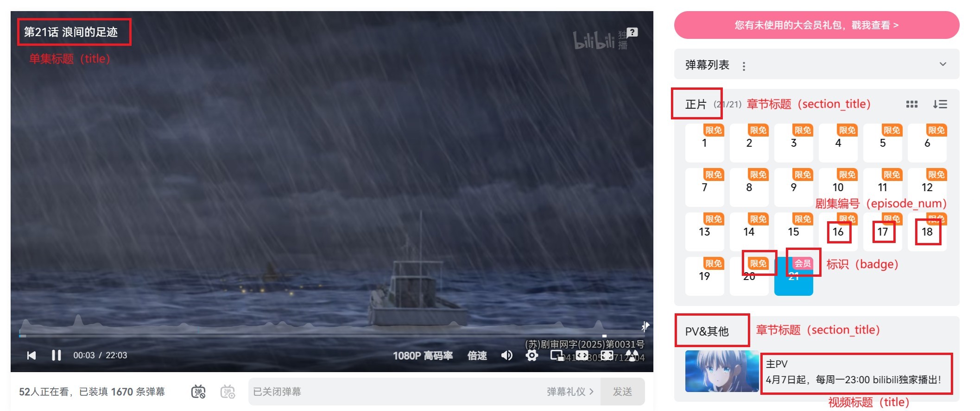Viewport: 980px width, 411px height.
Task: Pause the video playback
Action: [57, 355]
